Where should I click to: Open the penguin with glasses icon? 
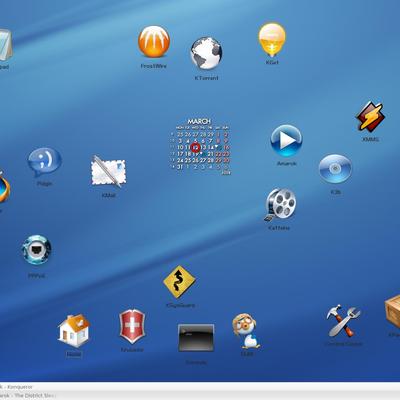pos(246,331)
